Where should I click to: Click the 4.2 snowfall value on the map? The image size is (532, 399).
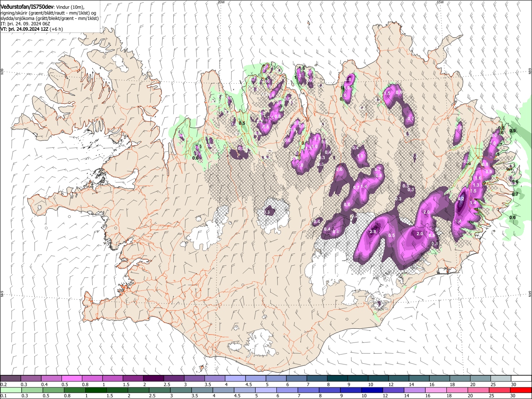coord(461,199)
